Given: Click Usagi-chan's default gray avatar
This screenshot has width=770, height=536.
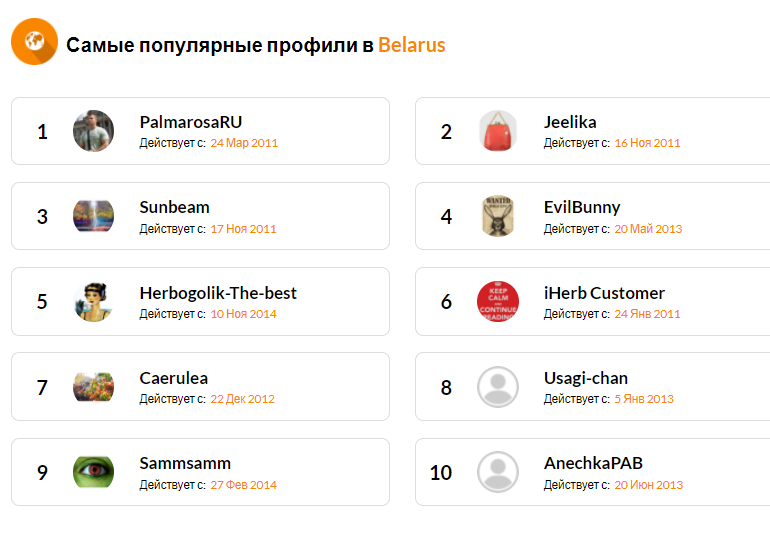Looking at the screenshot, I should [x=498, y=387].
